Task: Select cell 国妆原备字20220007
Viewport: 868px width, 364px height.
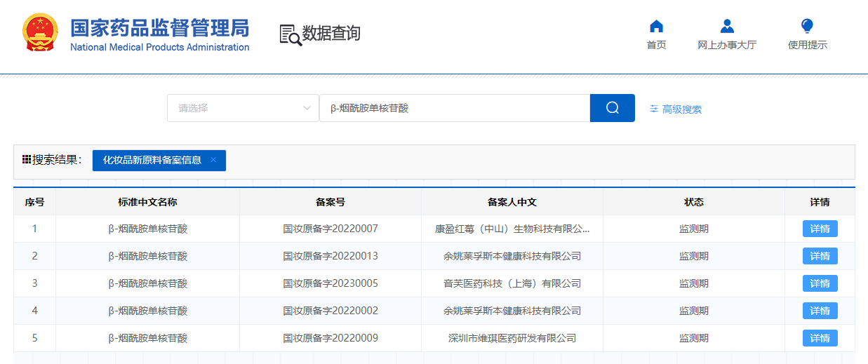Action: pos(330,229)
